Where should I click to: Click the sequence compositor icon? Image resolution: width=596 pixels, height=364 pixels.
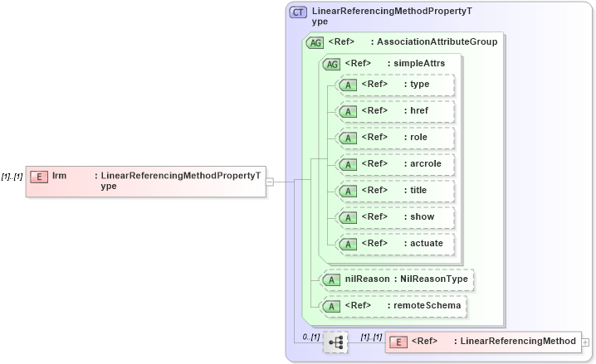(335, 342)
